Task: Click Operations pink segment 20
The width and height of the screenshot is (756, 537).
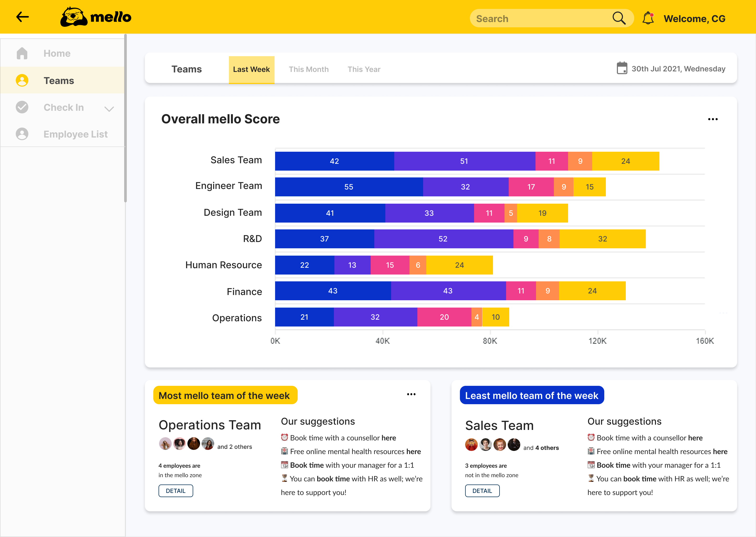Action: pyautogui.click(x=444, y=317)
